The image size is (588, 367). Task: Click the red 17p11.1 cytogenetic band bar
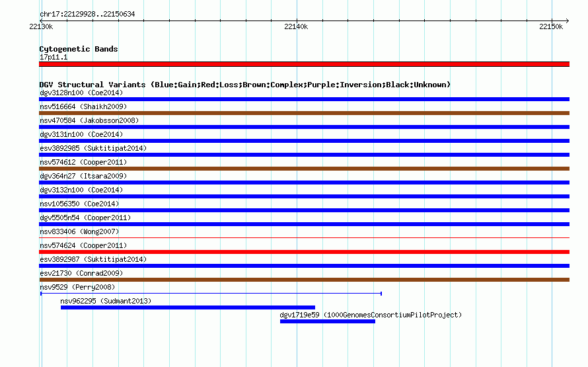304,64
